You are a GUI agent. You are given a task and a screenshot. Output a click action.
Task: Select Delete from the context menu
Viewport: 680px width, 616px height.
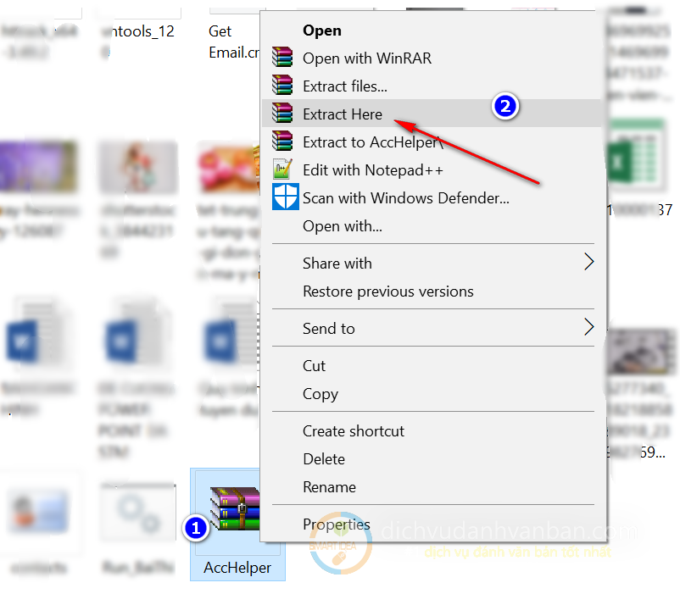(323, 458)
